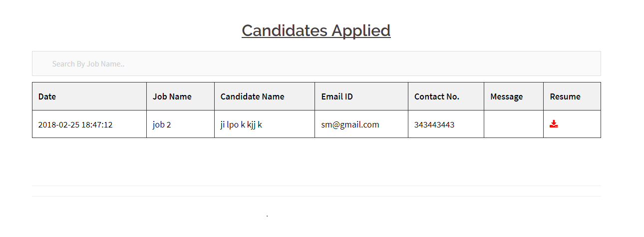Select the Contact No. column header
The image size is (644, 237).
tap(436, 96)
